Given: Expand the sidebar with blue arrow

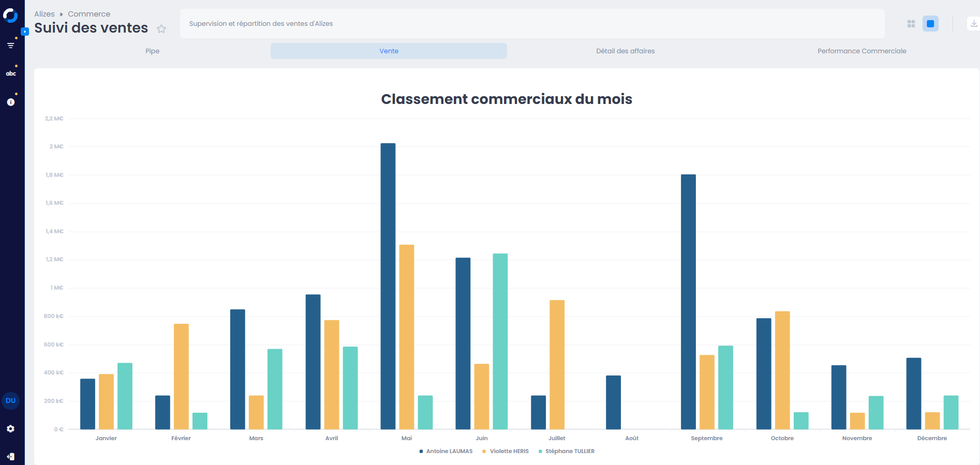Looking at the screenshot, I should [24, 32].
